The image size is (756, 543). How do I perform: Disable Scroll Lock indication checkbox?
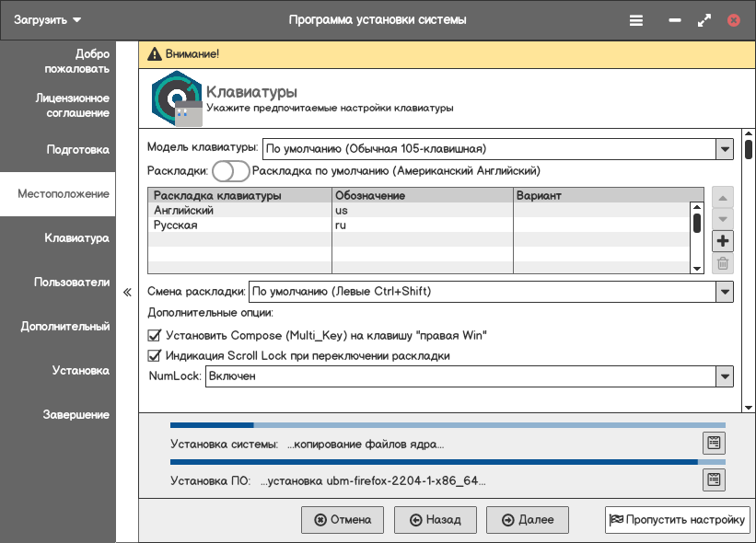click(155, 355)
